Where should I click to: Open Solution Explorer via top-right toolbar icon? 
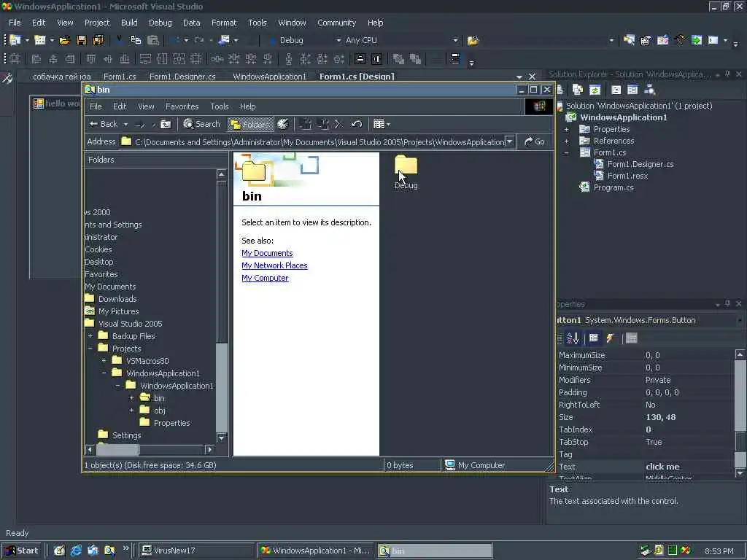(x=630, y=41)
